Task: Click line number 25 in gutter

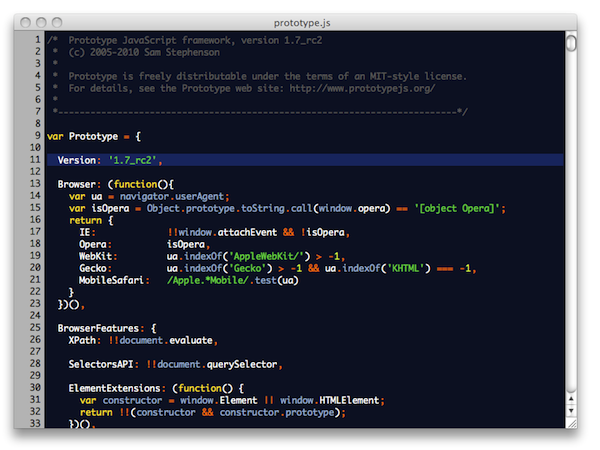Action: pyautogui.click(x=35, y=328)
